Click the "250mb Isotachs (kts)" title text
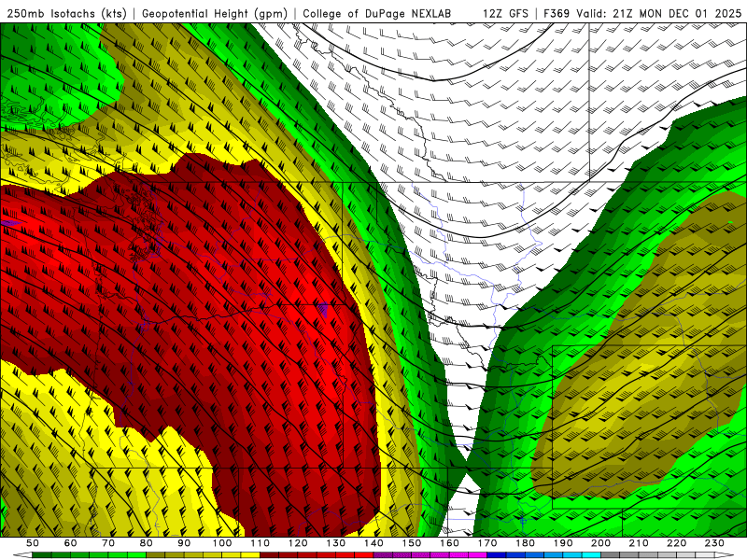 (66, 13)
